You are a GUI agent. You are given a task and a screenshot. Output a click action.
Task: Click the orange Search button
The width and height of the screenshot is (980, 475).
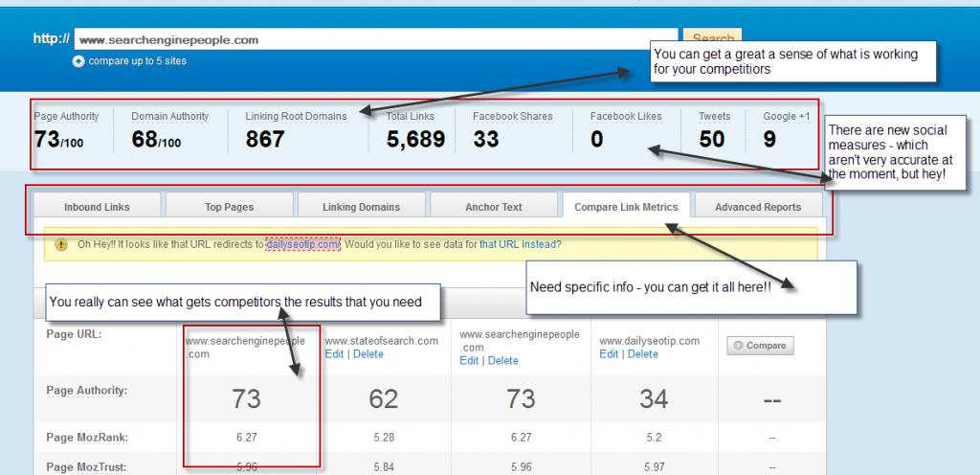(712, 35)
